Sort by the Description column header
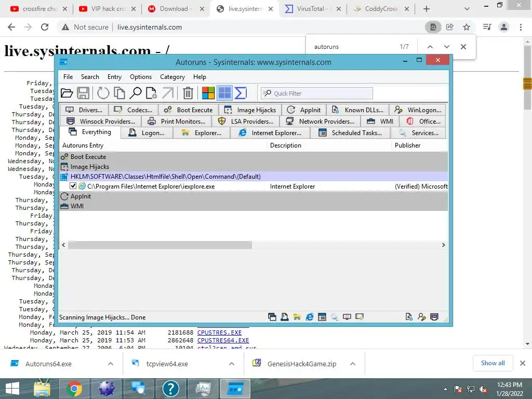Viewport: 532px width, 399px height. pyautogui.click(x=329, y=145)
